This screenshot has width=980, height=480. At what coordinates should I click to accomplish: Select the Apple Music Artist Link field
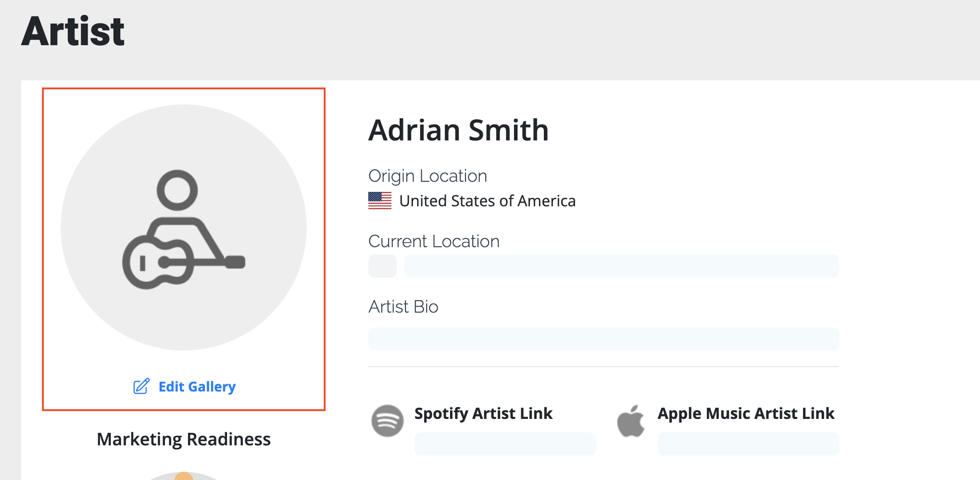tap(748, 443)
